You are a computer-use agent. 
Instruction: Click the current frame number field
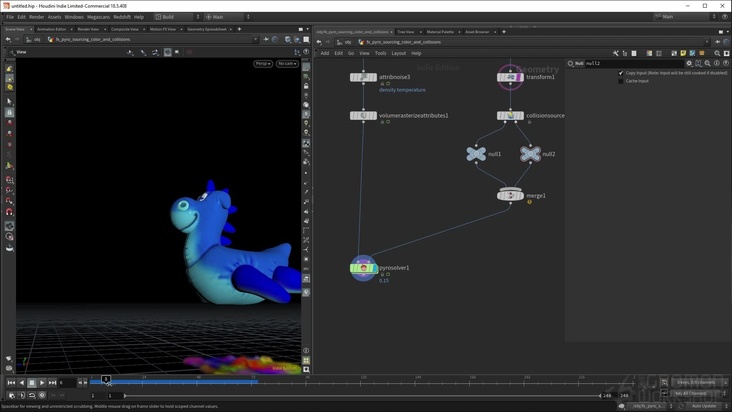(67, 383)
